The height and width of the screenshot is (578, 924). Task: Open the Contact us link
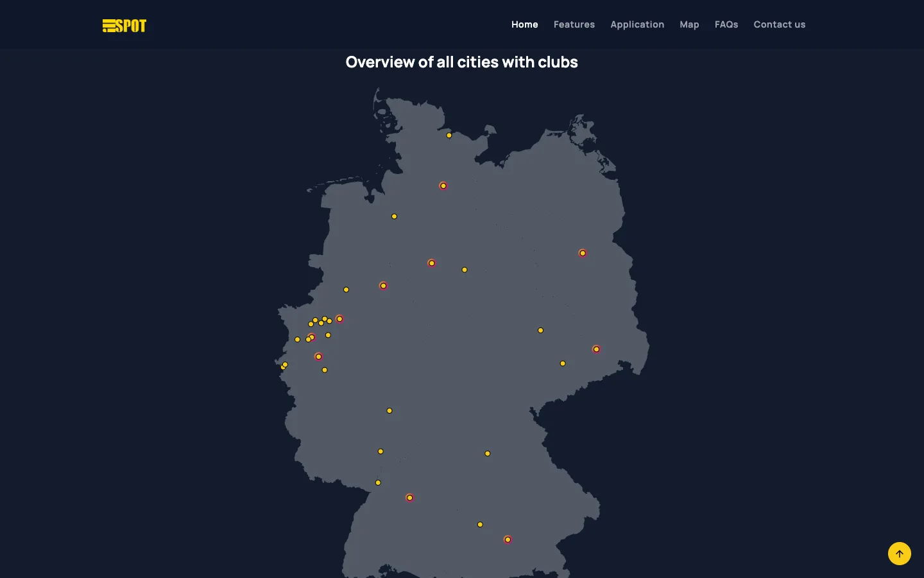click(x=779, y=24)
